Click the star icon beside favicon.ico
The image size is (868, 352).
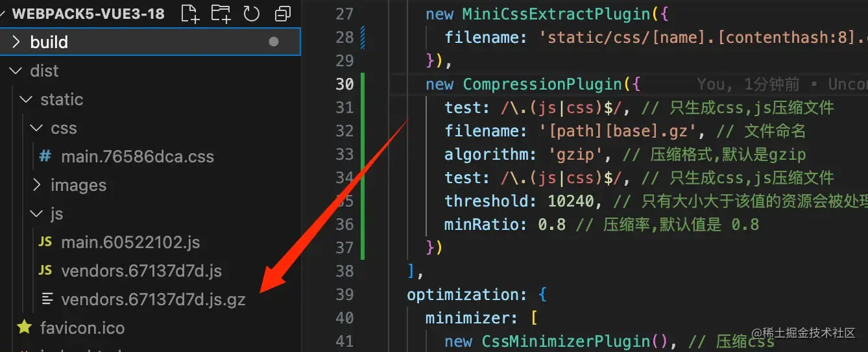pyautogui.click(x=25, y=327)
